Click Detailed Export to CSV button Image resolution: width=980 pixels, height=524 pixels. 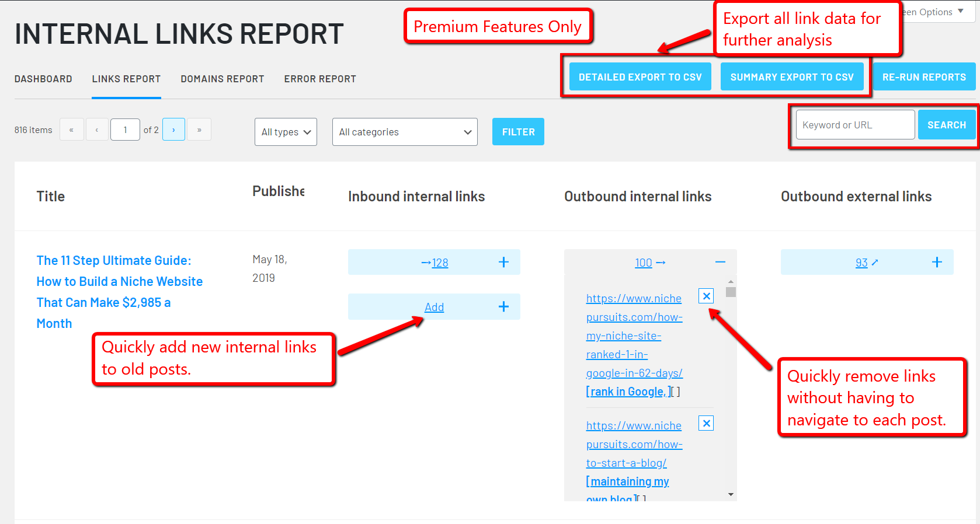640,77
